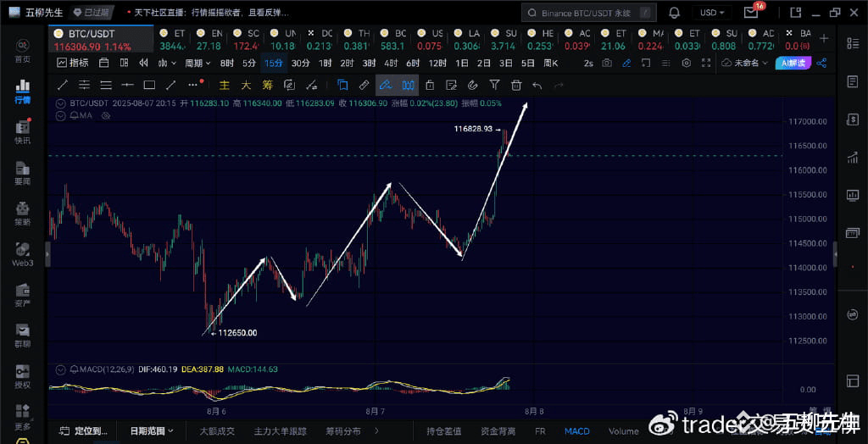Expand the 周期 period dropdown
The width and height of the screenshot is (868, 444).
[x=198, y=63]
